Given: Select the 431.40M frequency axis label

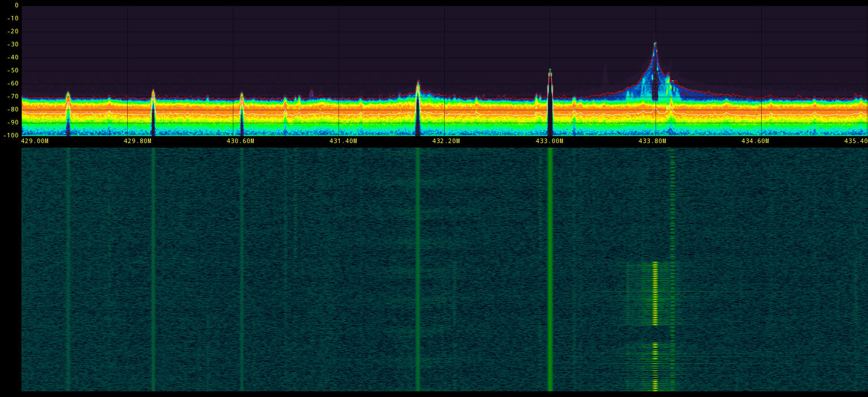Looking at the screenshot, I should tap(343, 141).
